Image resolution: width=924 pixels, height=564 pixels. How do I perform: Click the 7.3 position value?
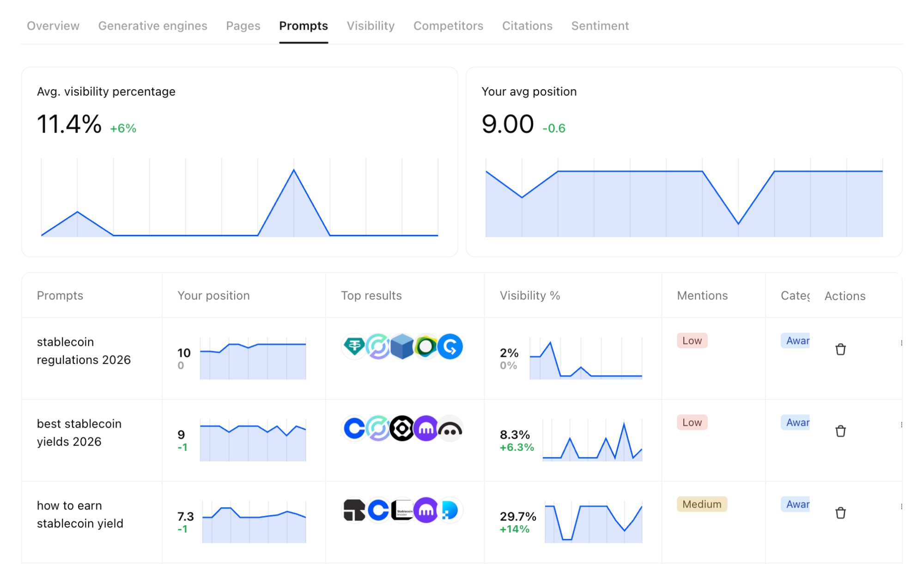[186, 516]
